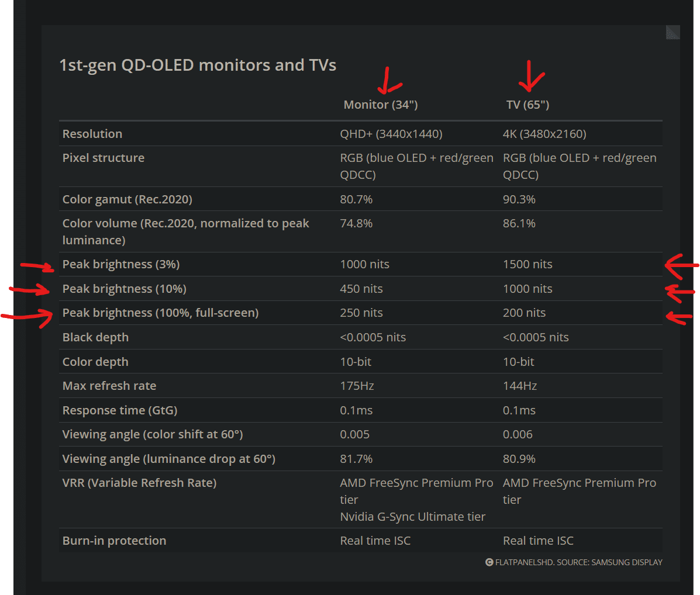Screen dimensions: 700x595
Task: Select the Monitor (34") column header
Action: click(x=381, y=105)
